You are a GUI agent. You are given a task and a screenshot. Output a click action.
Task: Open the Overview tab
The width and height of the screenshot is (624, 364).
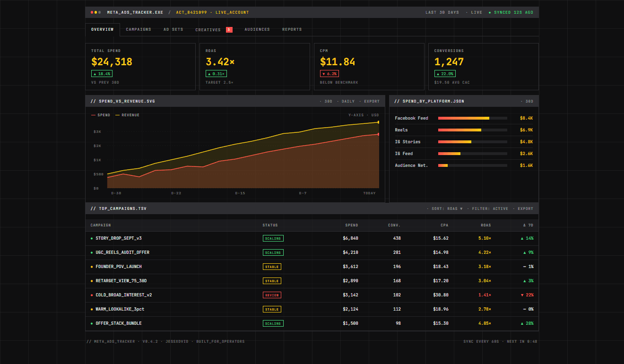[x=103, y=29]
